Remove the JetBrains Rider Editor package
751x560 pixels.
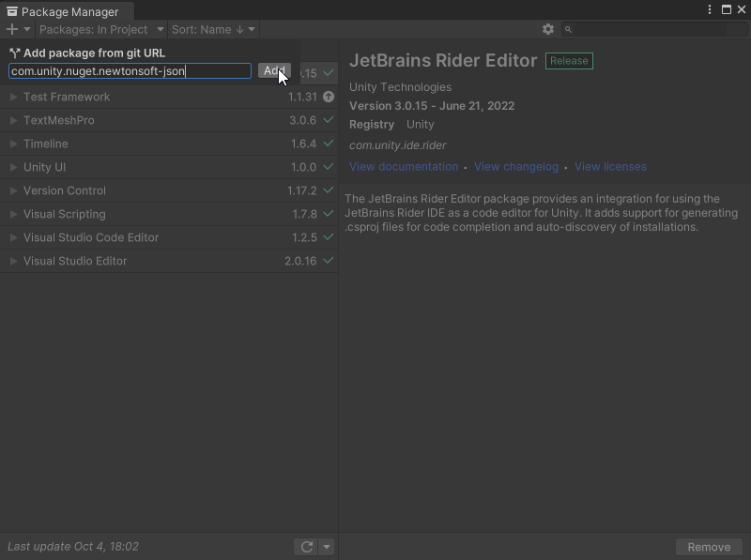pos(709,547)
